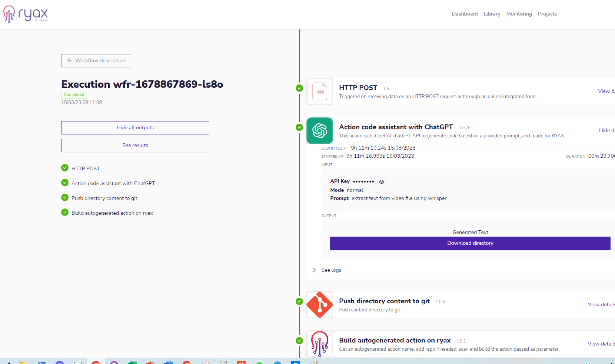
Task: Click the back arrow in Workflow description
Action: coord(70,60)
